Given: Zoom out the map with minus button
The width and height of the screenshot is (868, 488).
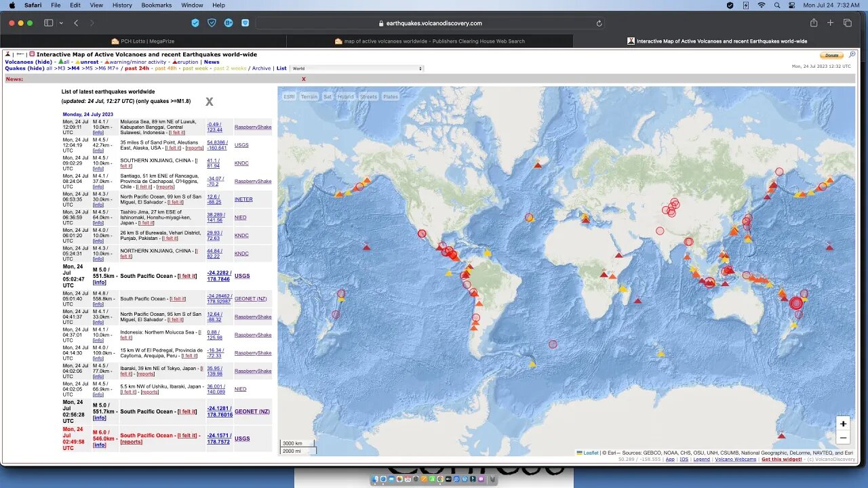Looking at the screenshot, I should point(843,437).
